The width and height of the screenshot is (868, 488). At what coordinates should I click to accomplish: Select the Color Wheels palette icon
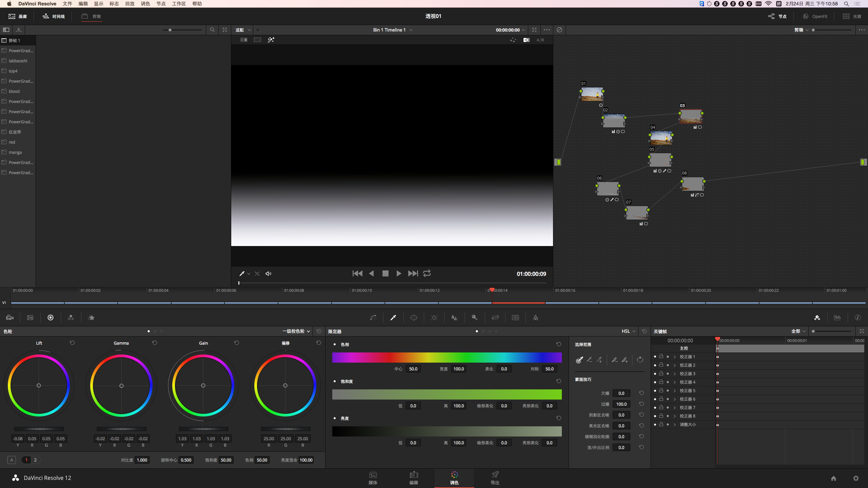pos(51,318)
